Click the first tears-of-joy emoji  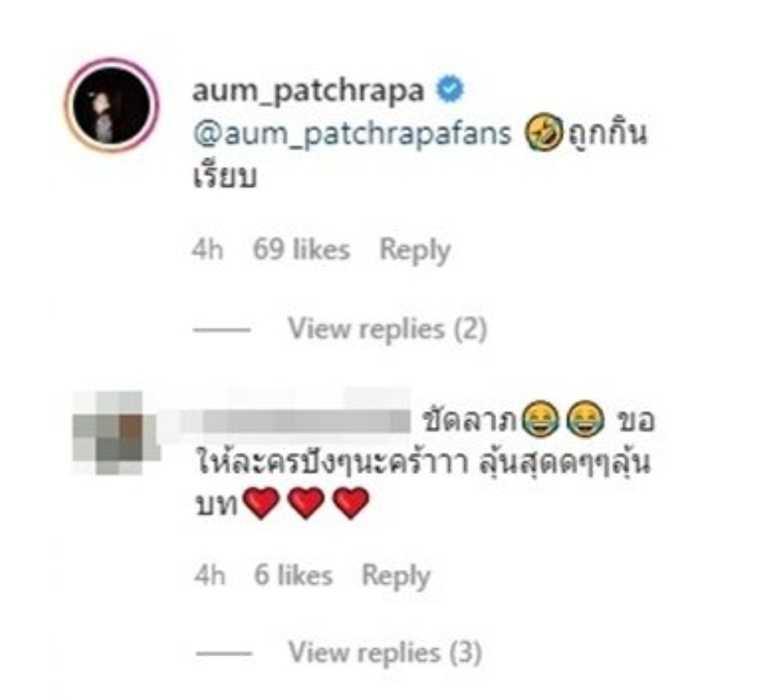540,420
